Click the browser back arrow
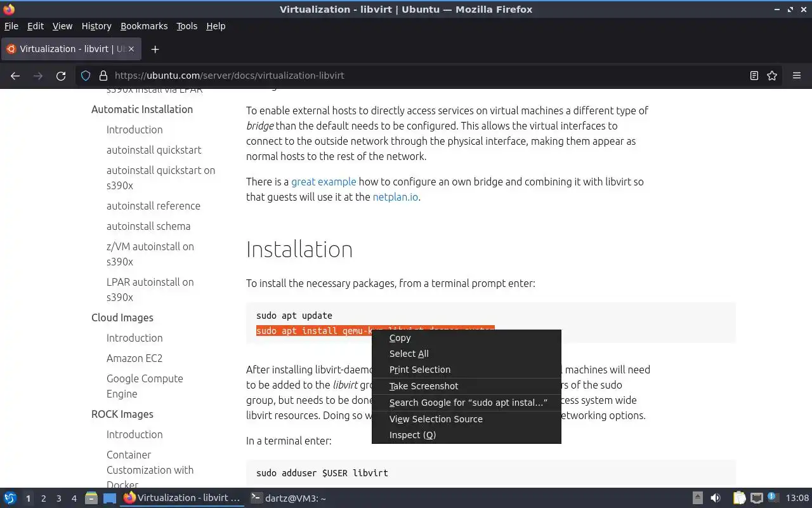The height and width of the screenshot is (508, 812). [x=15, y=76]
